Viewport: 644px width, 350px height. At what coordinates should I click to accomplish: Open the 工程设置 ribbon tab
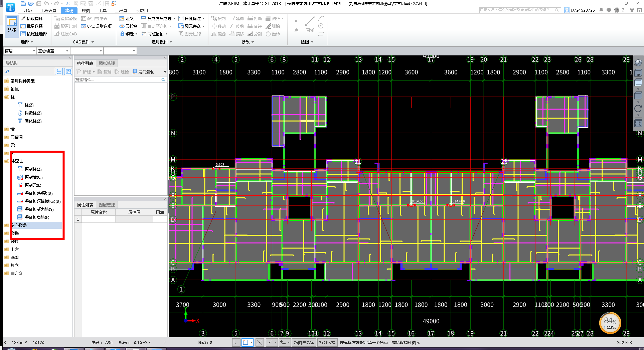48,10
